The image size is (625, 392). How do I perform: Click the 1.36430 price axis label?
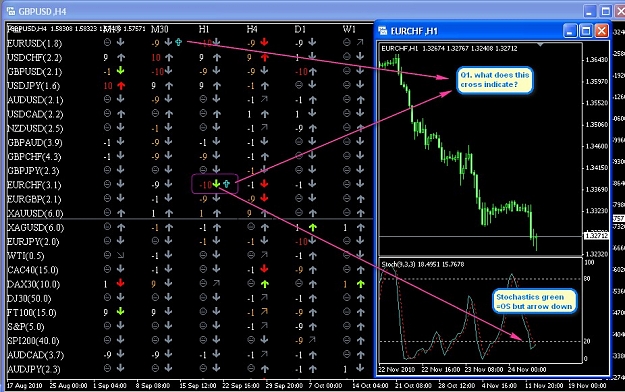coord(597,59)
